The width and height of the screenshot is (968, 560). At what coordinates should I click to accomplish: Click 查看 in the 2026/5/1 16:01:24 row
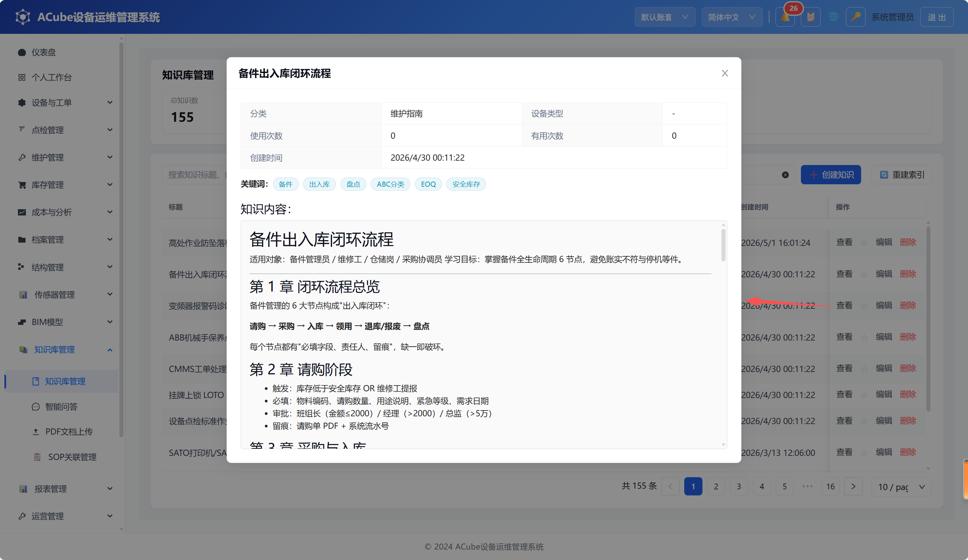pyautogui.click(x=844, y=242)
